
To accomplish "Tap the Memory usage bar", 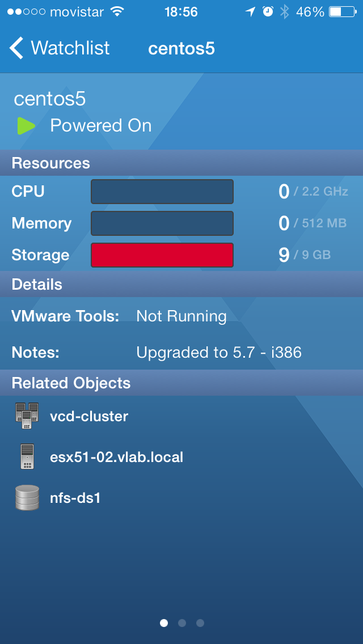I will click(162, 223).
